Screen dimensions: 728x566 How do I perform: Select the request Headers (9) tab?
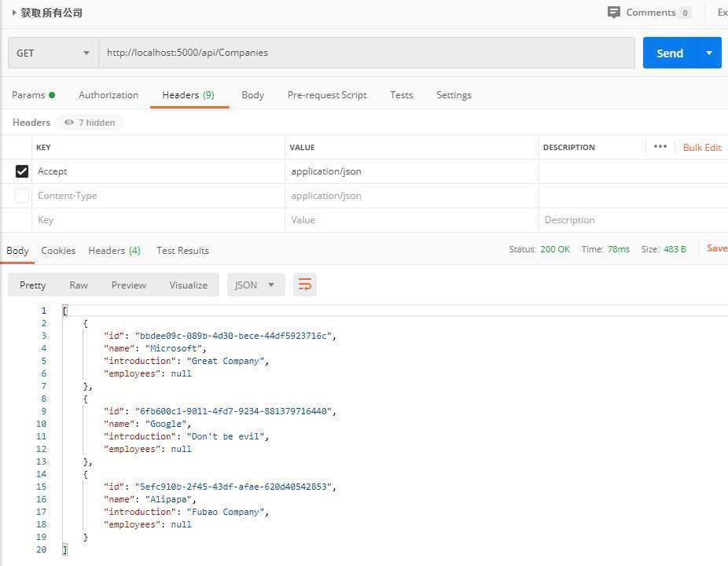pos(188,95)
